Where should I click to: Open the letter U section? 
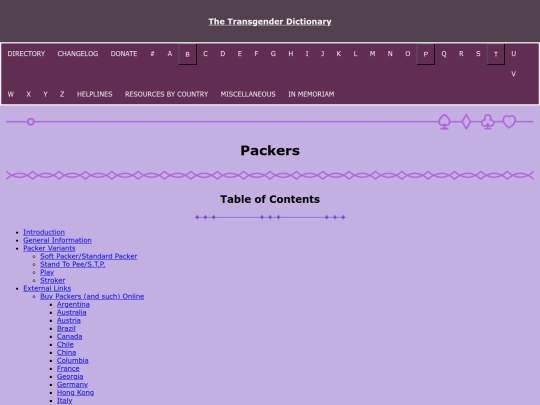pos(513,54)
